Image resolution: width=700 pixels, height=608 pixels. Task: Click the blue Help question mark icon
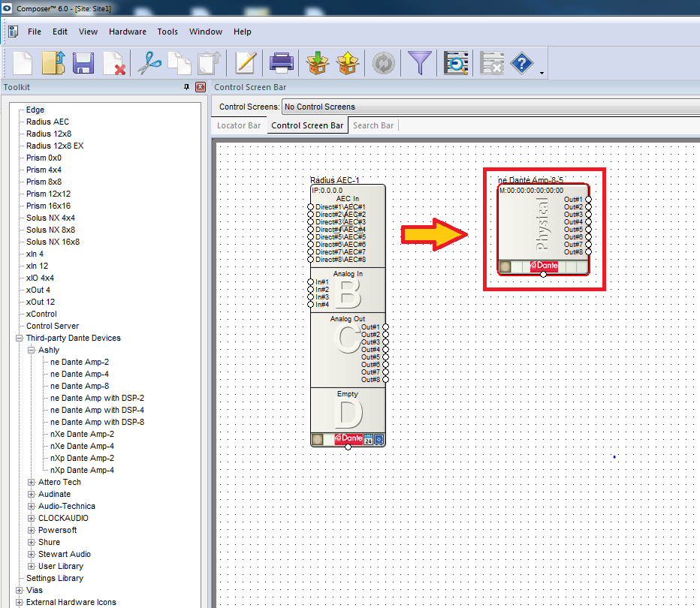click(x=522, y=63)
